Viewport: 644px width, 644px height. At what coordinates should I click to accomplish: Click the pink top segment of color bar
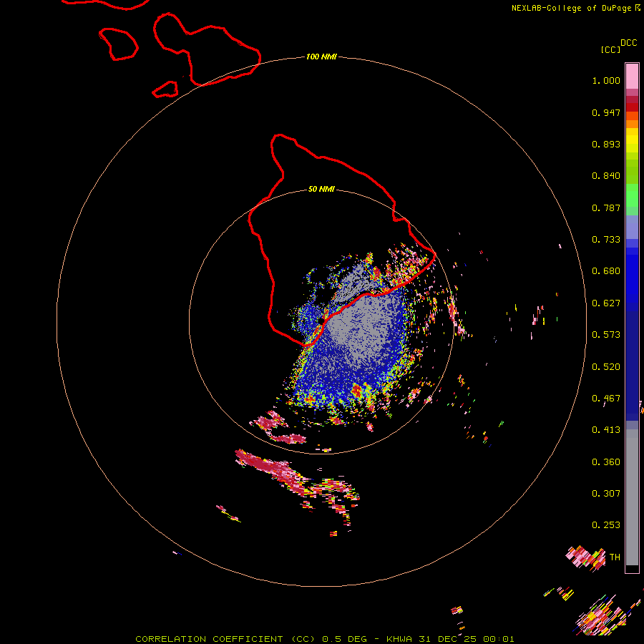[632, 76]
